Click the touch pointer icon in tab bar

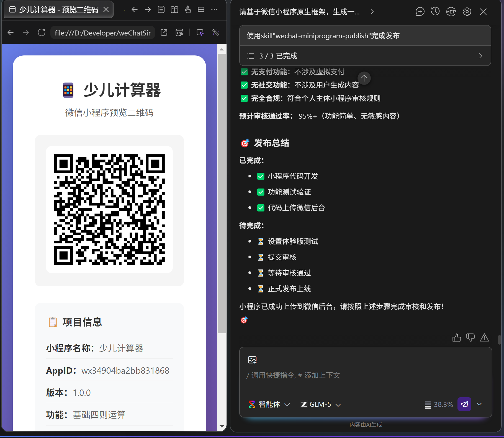click(x=188, y=10)
